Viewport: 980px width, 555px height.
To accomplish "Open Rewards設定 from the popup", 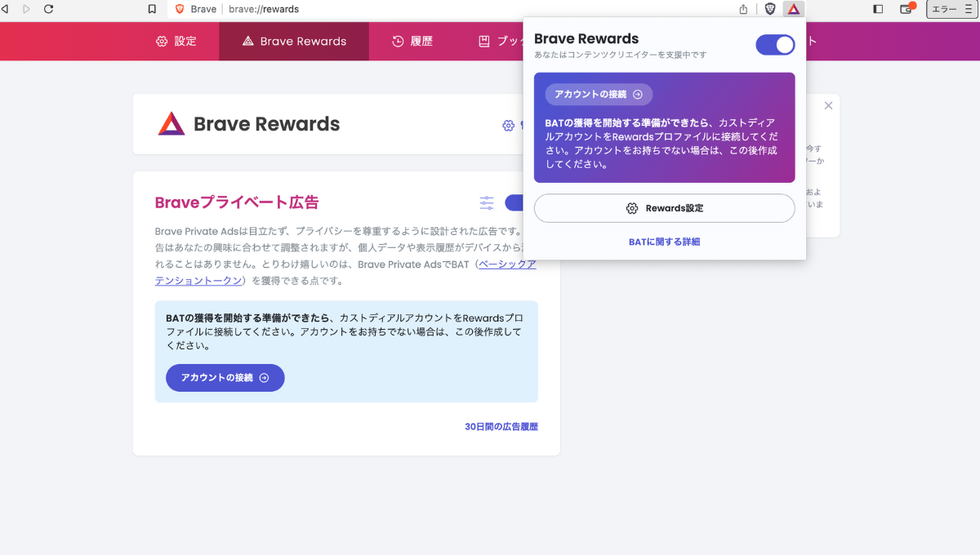I will point(664,208).
